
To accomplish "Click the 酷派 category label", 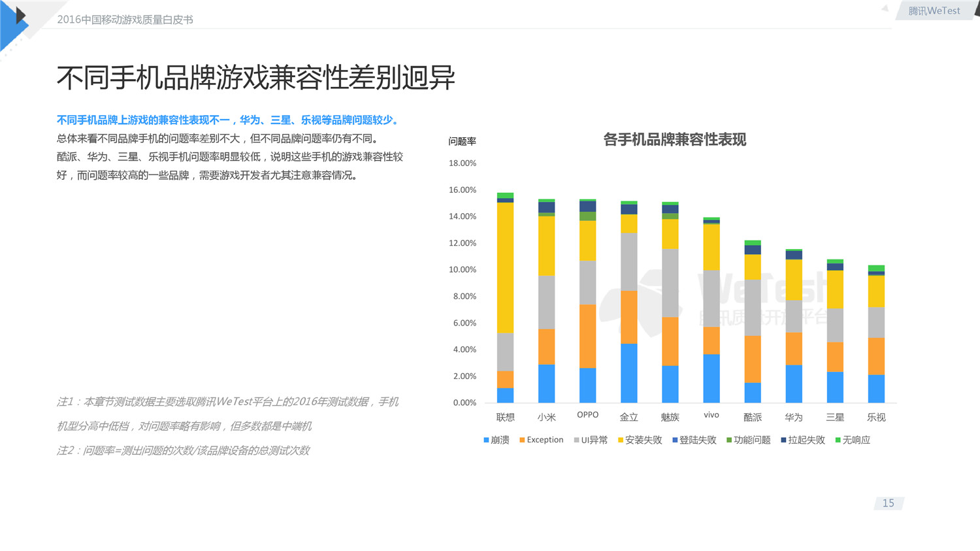I will click(x=753, y=417).
